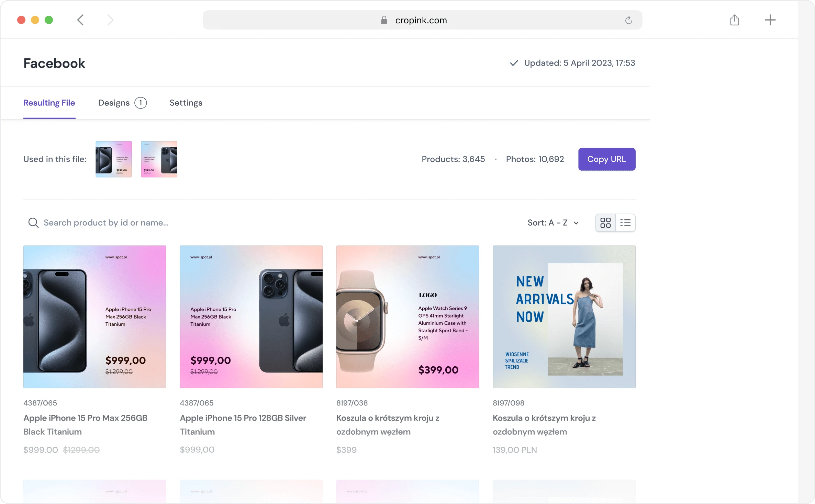Open the Resulting File tab

coord(49,103)
